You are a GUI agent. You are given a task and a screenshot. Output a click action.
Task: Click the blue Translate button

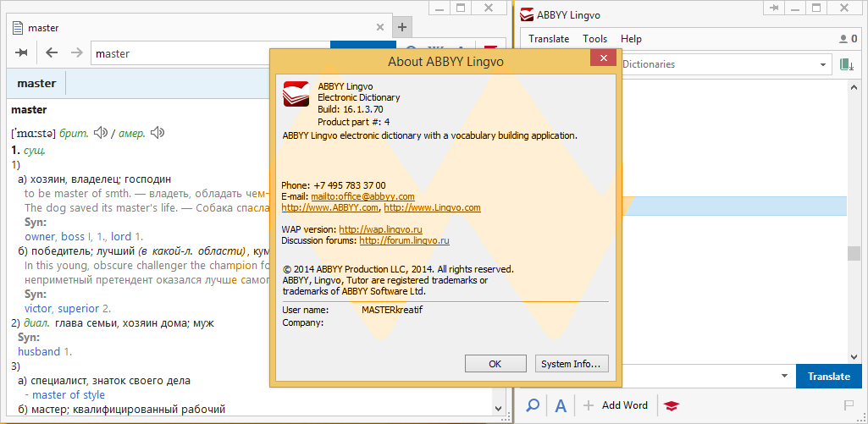click(829, 377)
